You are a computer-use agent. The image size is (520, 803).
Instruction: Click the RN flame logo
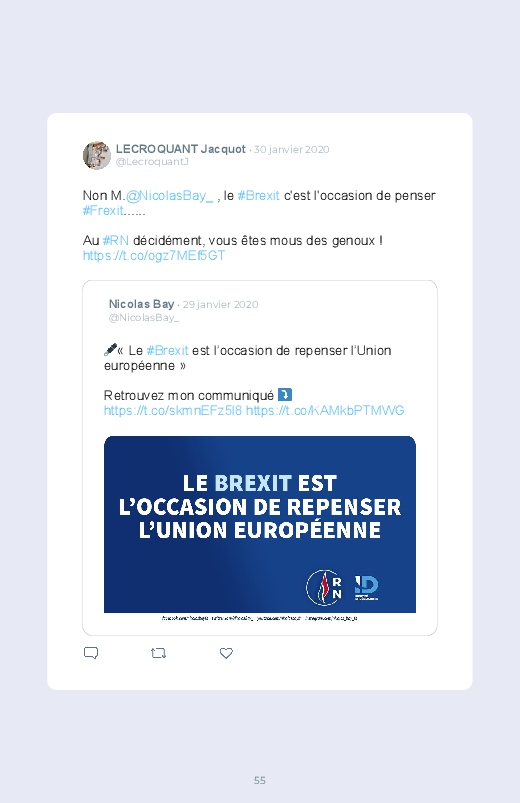point(324,587)
